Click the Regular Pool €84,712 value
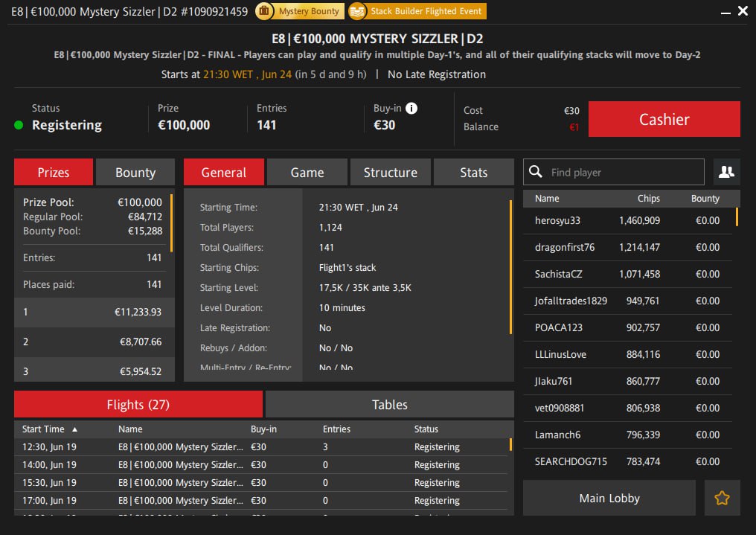 click(145, 217)
